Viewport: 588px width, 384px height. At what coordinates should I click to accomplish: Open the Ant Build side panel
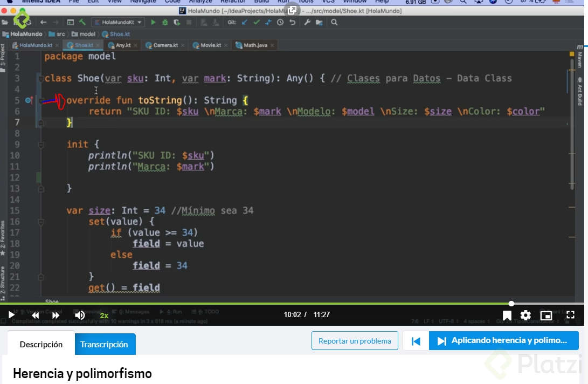point(580,92)
